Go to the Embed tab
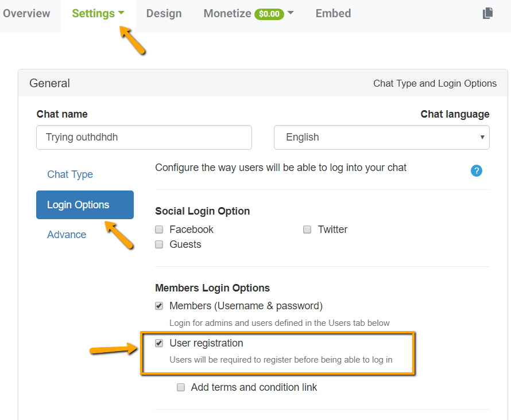 pos(333,14)
